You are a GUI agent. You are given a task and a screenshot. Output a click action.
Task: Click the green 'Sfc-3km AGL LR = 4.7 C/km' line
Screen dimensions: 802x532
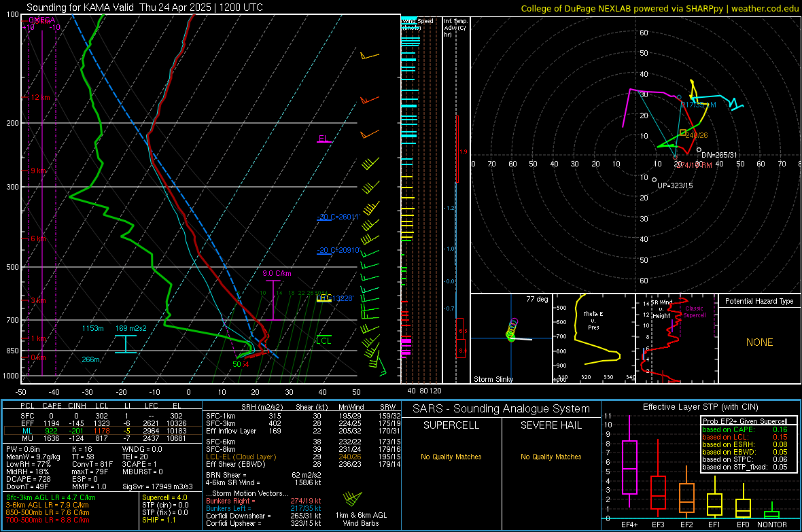click(x=51, y=497)
